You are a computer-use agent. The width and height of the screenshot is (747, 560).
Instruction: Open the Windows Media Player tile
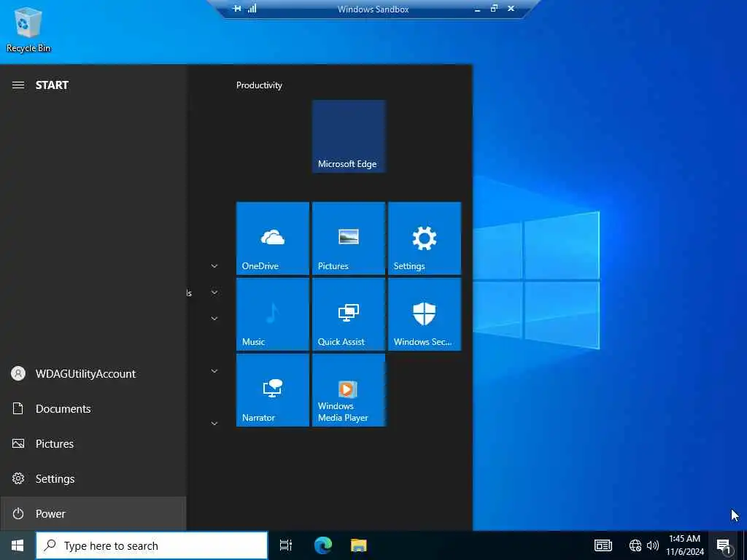[349, 390]
